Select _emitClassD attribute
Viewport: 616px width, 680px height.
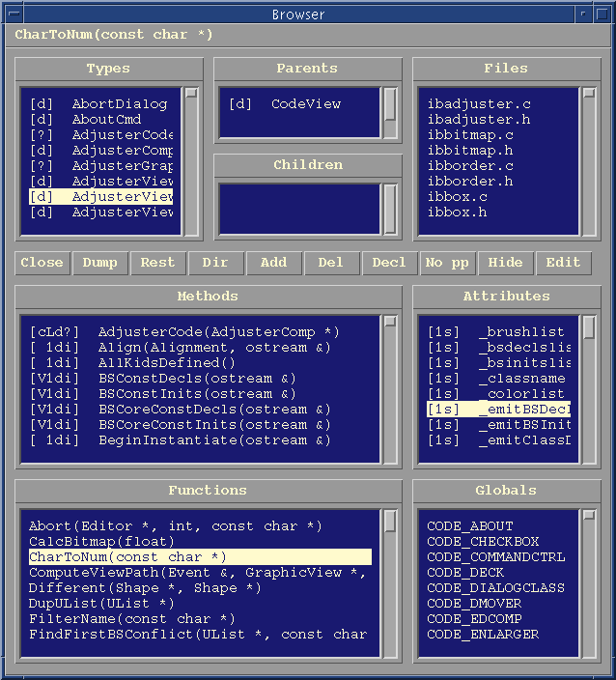tap(498, 440)
